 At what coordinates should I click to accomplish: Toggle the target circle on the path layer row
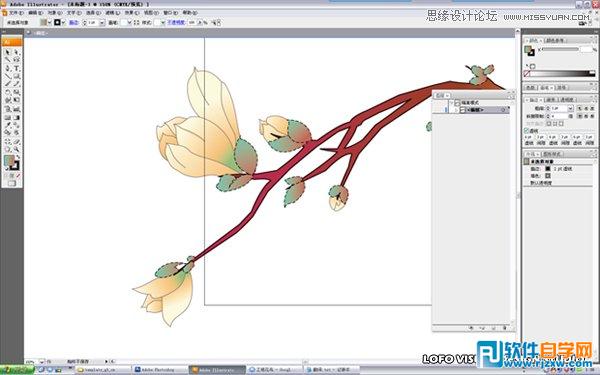[x=503, y=110]
